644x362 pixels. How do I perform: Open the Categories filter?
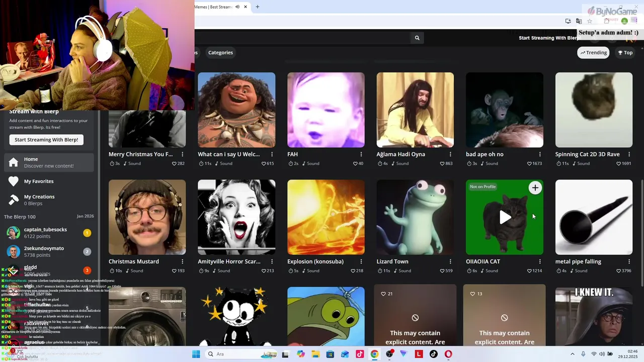[x=220, y=53]
